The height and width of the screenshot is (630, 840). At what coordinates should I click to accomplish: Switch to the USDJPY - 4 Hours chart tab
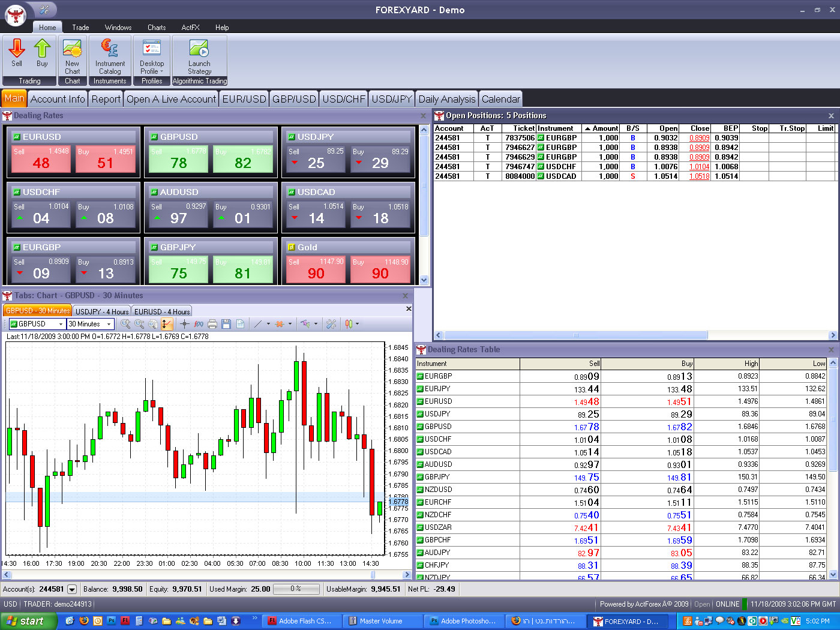[x=101, y=311]
